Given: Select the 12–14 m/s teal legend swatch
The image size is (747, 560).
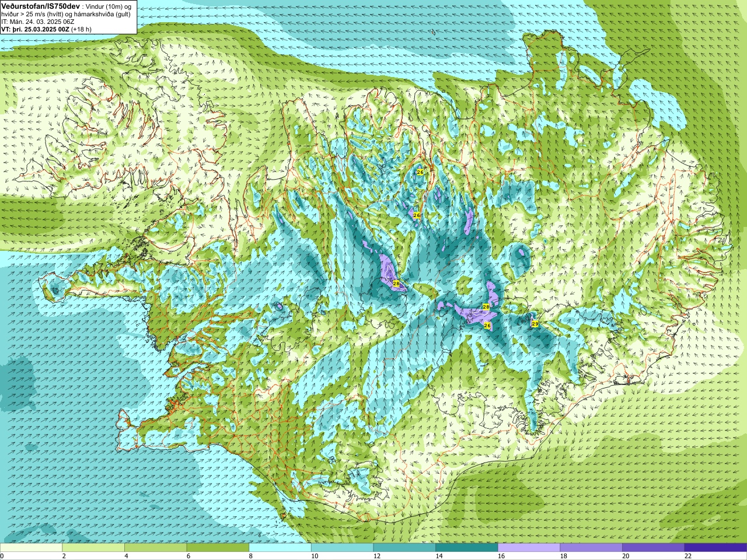Looking at the screenshot, I should [x=404, y=548].
